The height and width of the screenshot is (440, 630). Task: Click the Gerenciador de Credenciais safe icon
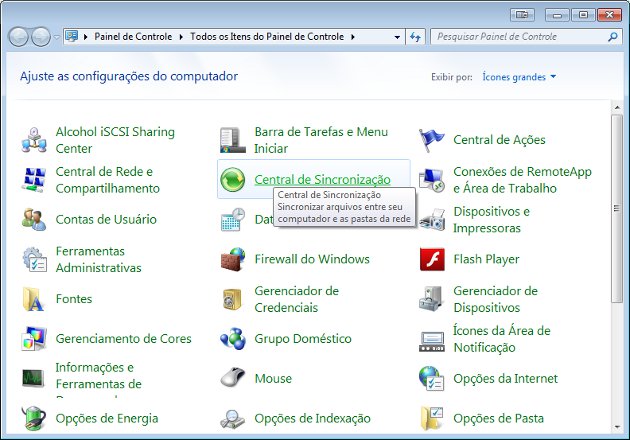[x=233, y=299]
